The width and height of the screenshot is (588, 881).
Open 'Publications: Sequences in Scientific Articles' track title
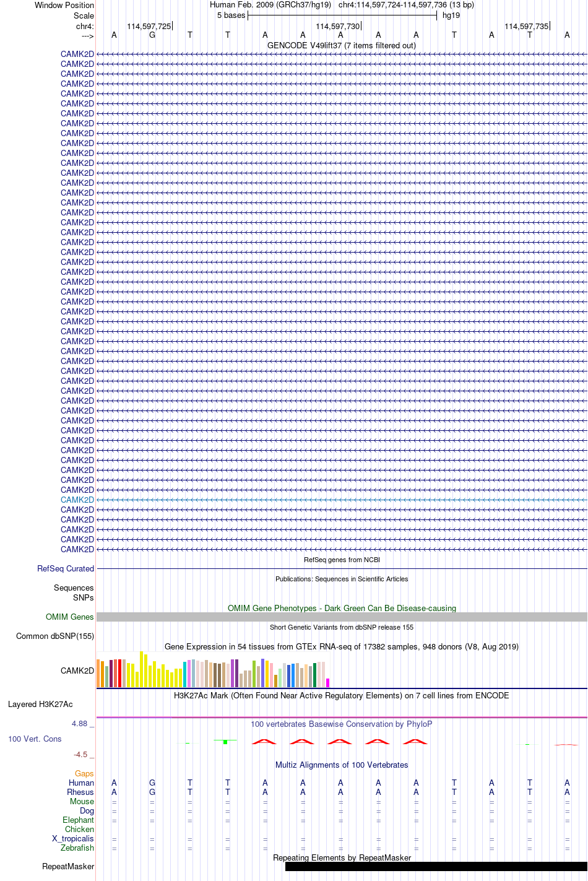342,579
